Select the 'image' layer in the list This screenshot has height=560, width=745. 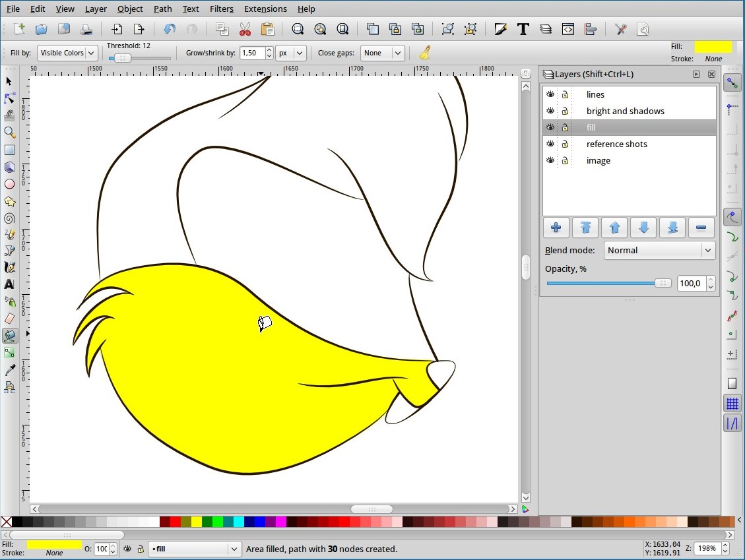[x=598, y=160]
